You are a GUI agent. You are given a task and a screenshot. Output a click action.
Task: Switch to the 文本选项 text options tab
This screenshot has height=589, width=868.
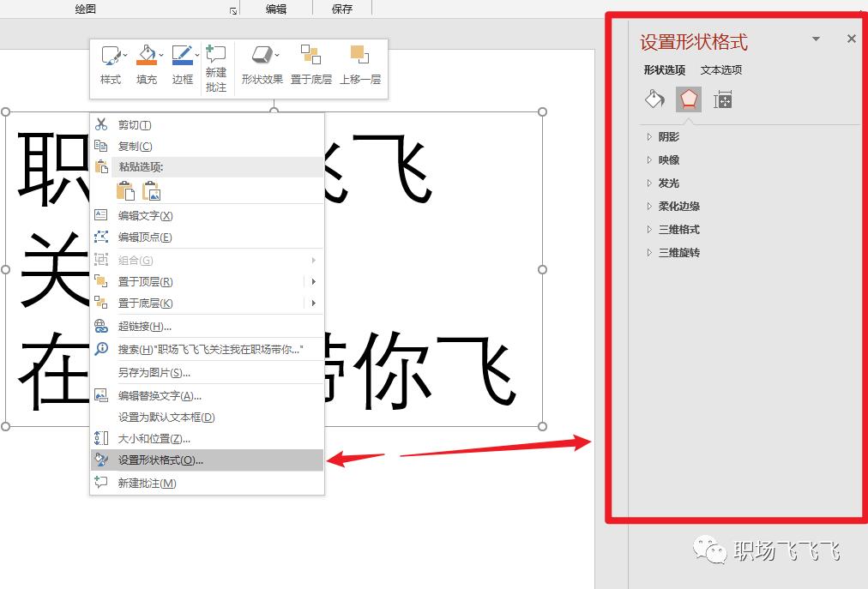(x=721, y=70)
